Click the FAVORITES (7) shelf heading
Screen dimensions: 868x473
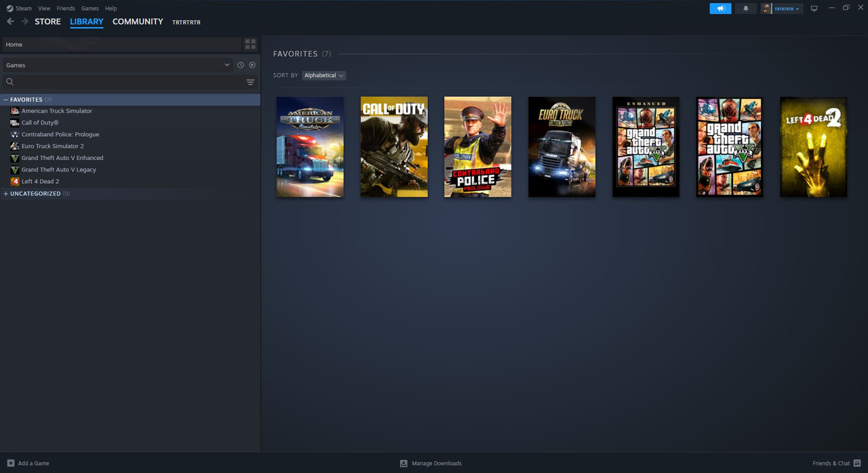tap(302, 54)
